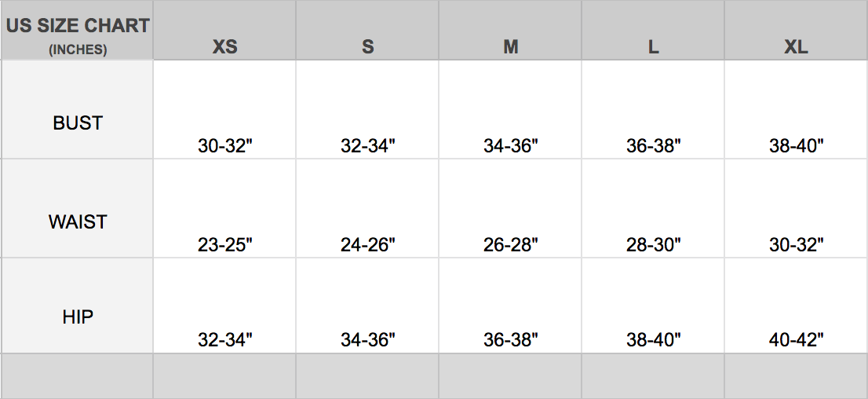Select the M bust value 34-36"
Screen dimensions: 868x399
click(x=510, y=146)
